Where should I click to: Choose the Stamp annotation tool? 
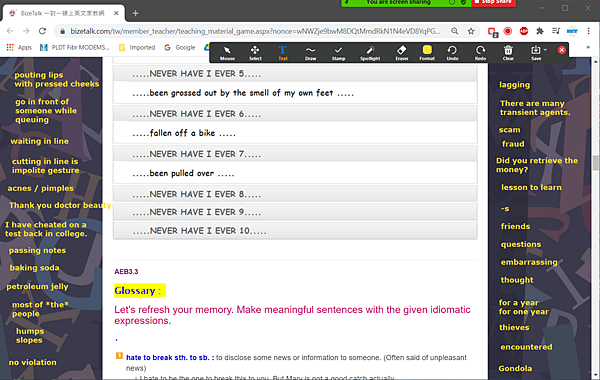[x=338, y=52]
